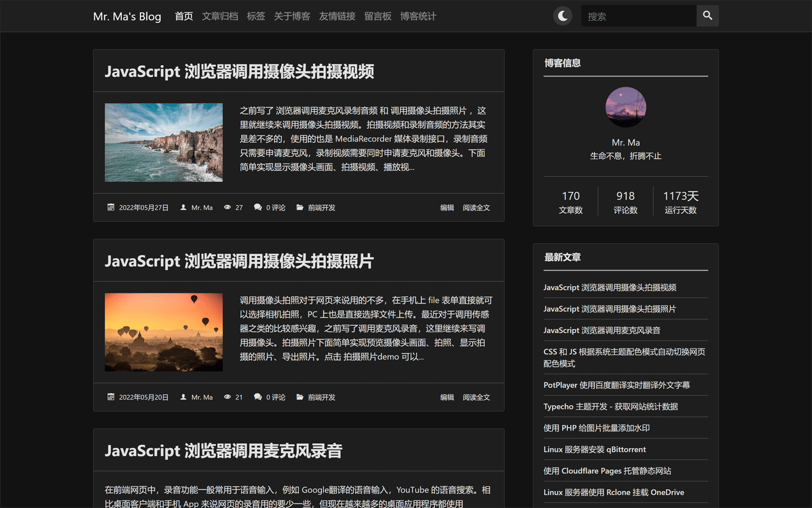The height and width of the screenshot is (508, 812).
Task: Click the comment icon on the second article
Action: tap(257, 397)
